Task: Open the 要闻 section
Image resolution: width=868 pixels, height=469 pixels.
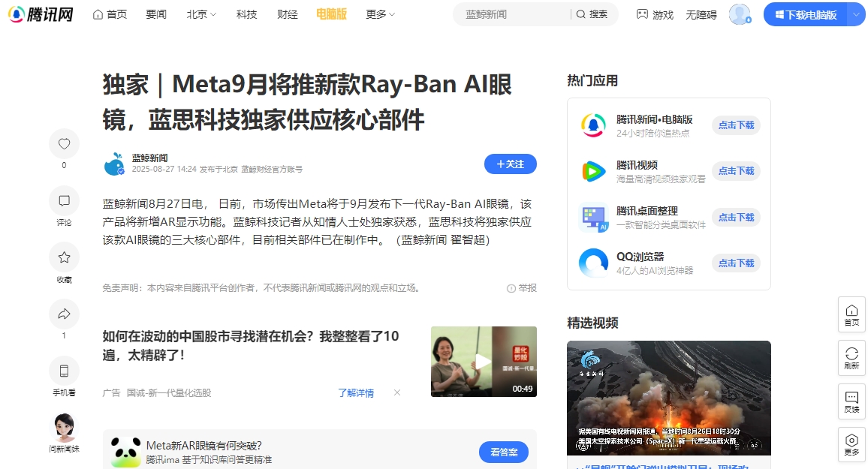Action: [x=156, y=14]
